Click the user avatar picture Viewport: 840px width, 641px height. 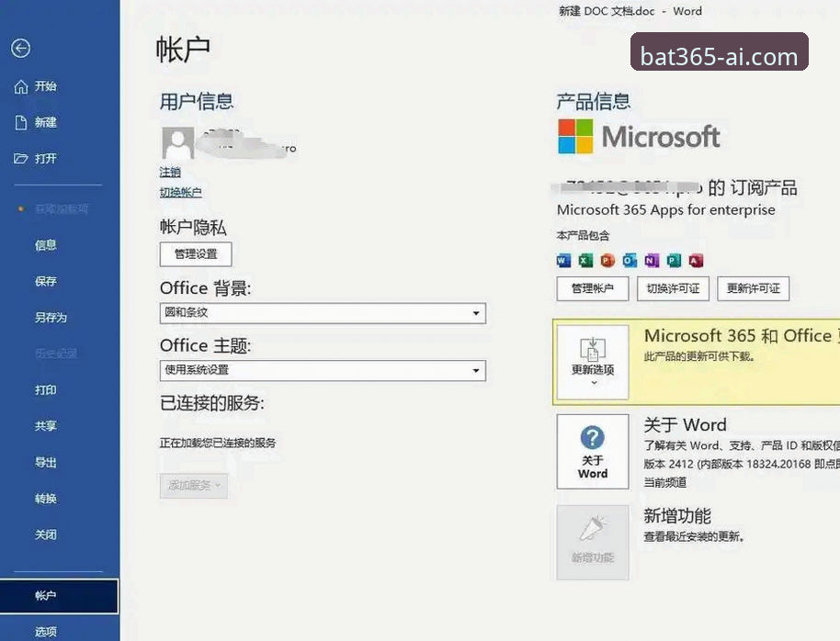(178, 142)
